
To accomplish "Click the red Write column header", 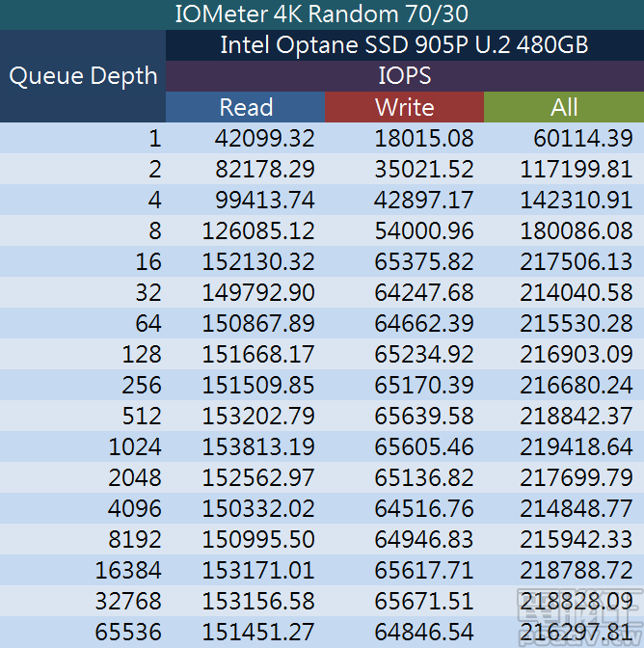I will pyautogui.click(x=404, y=107).
